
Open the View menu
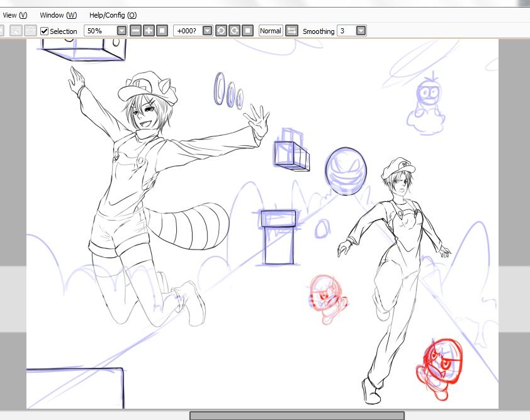click(x=14, y=15)
